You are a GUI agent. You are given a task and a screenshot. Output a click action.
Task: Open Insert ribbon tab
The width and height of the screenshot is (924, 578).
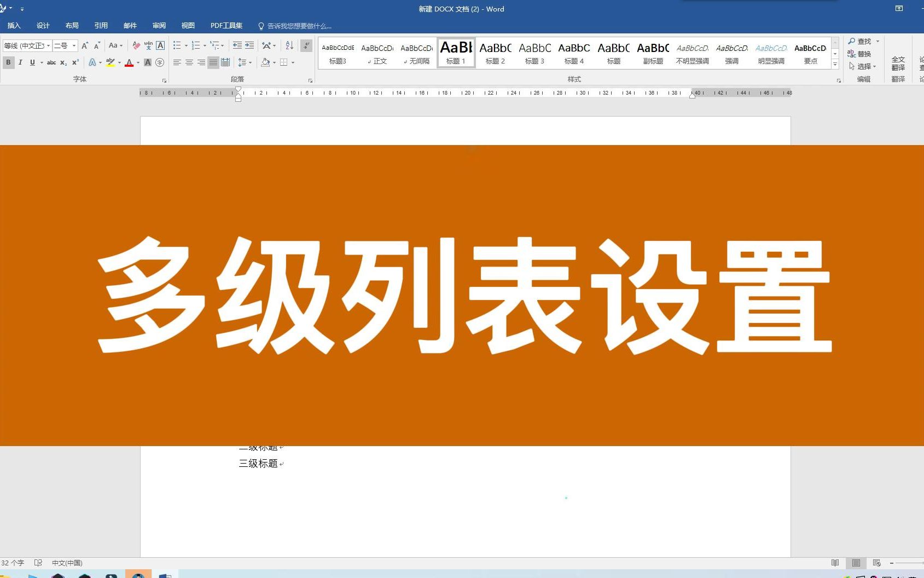coord(14,26)
